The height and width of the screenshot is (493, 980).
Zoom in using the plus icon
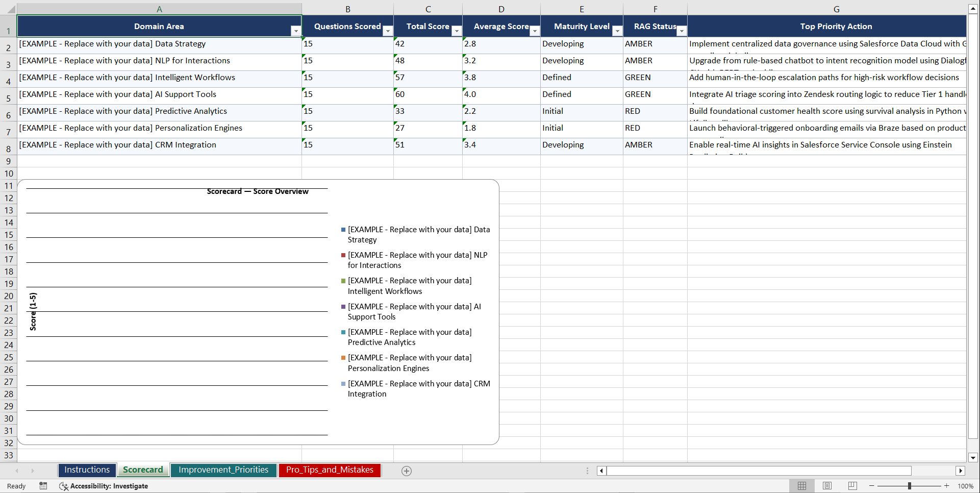(x=947, y=486)
